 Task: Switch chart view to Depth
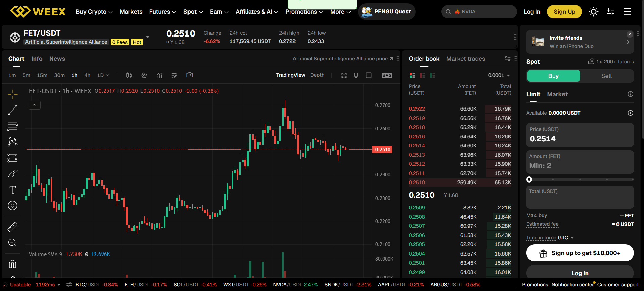[x=317, y=75]
